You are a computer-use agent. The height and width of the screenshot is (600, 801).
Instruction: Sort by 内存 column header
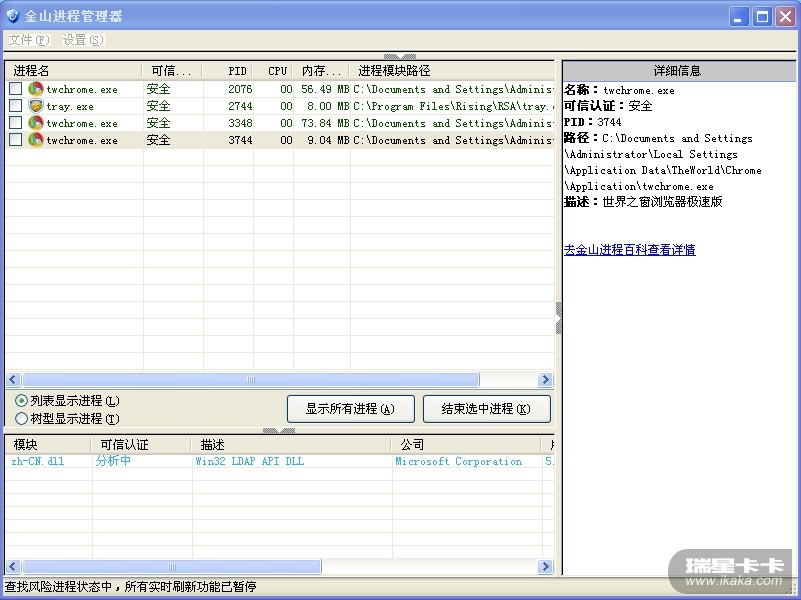click(x=321, y=71)
